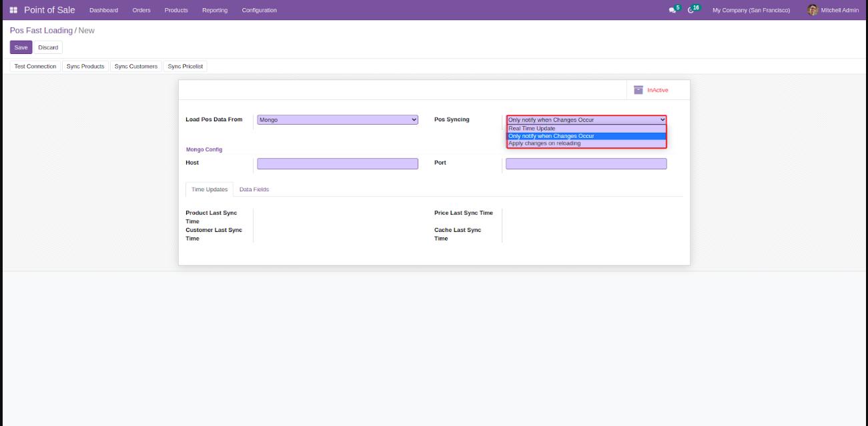Screen dimensions: 868x426
Task: Go back to Pos Fast Loading breadcrumb
Action: (x=41, y=31)
